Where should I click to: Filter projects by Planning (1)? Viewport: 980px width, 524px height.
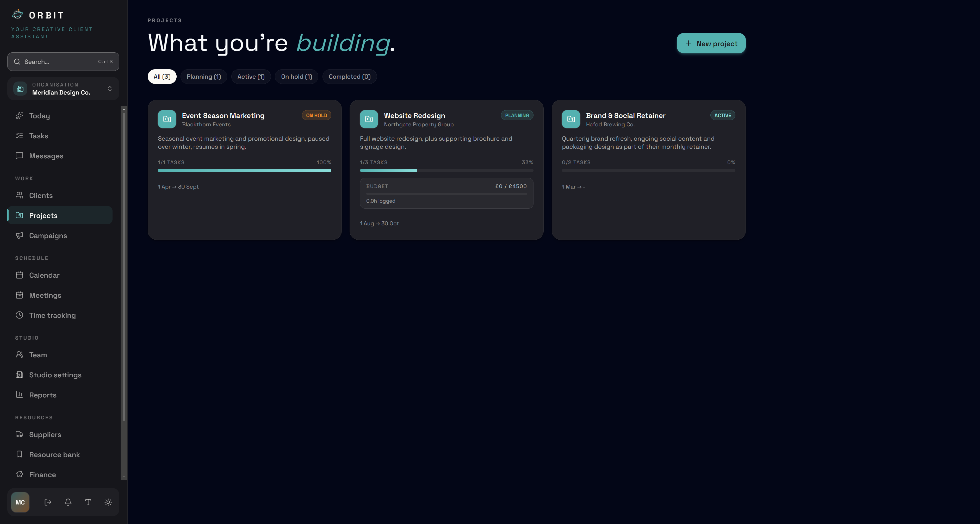[x=203, y=76]
